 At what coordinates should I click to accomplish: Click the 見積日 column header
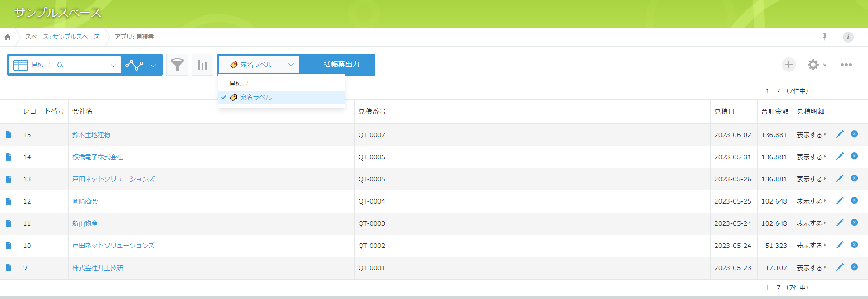pyautogui.click(x=724, y=111)
